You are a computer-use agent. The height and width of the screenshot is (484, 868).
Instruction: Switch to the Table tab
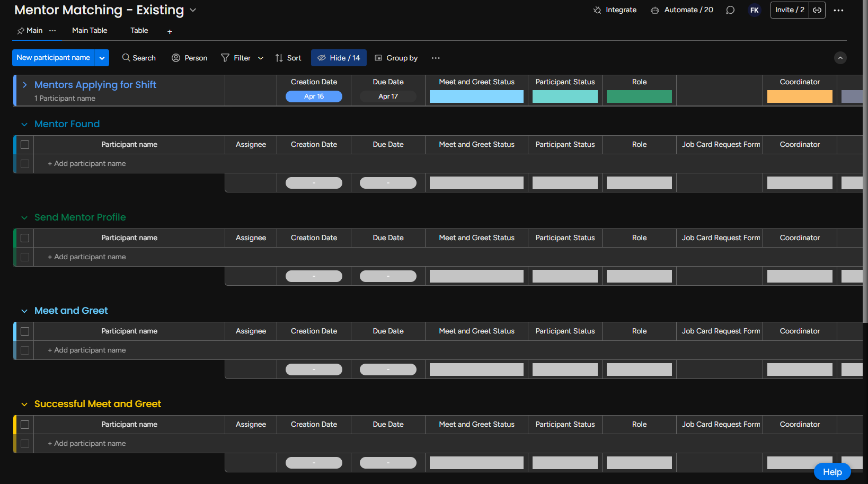(139, 31)
